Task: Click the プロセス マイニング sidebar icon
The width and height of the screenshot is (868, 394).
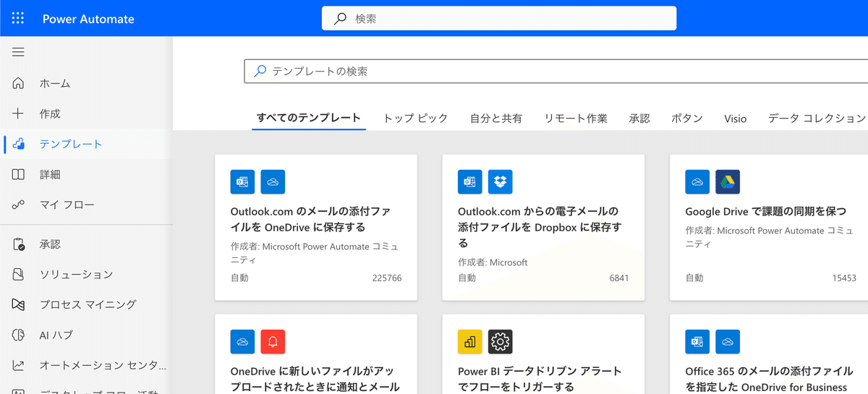Action: (x=19, y=305)
